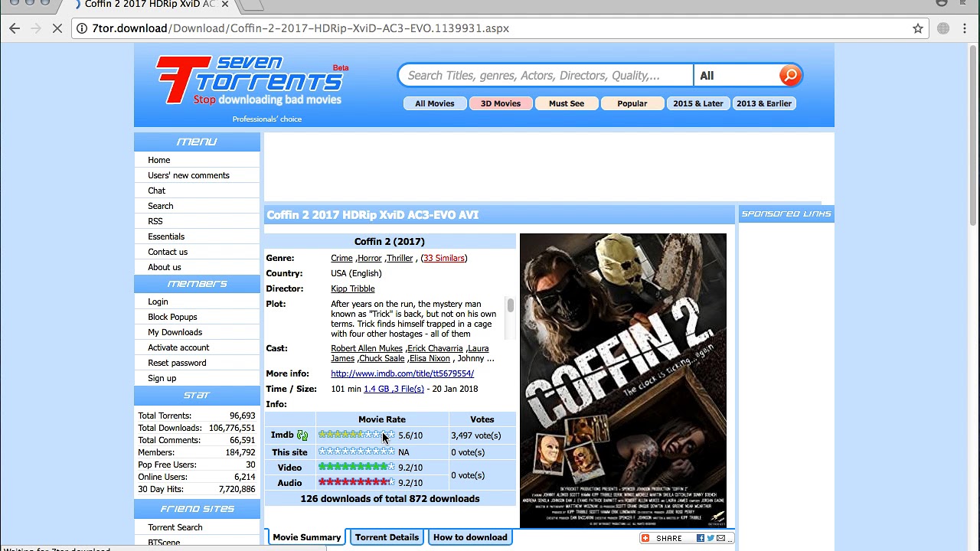Click the orange search magnifier button
The height and width of the screenshot is (551, 980).
[789, 75]
